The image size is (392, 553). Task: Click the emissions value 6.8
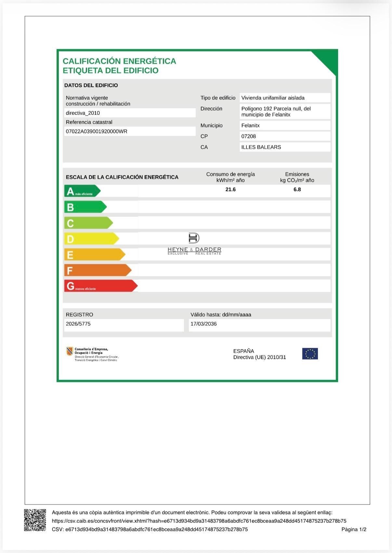point(297,190)
